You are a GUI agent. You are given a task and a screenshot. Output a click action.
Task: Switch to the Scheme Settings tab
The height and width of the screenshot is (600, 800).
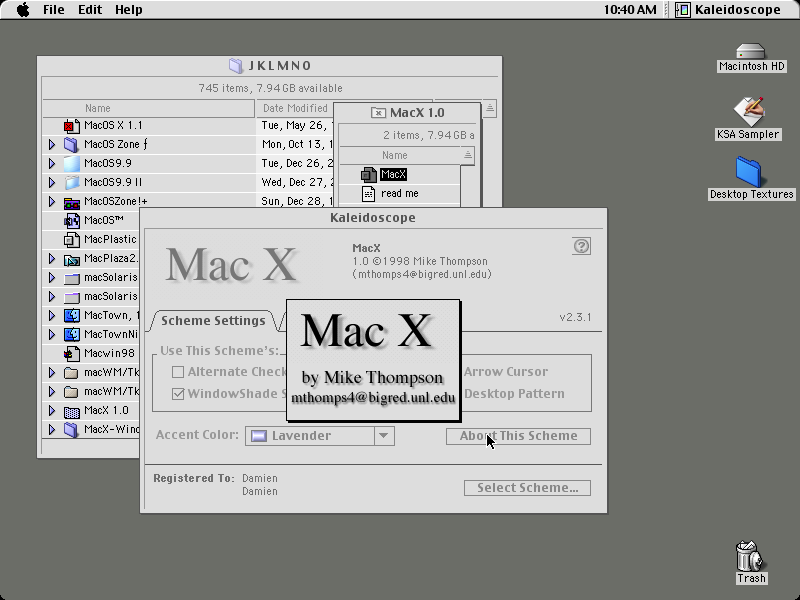213,320
